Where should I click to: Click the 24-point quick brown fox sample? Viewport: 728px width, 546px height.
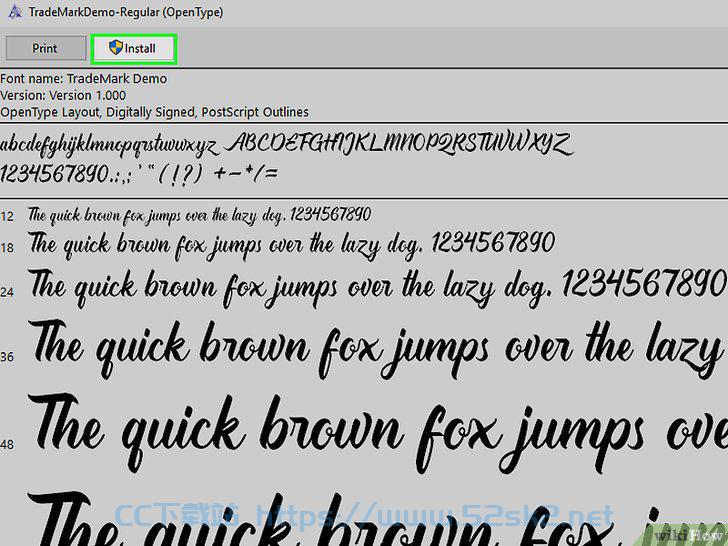pyautogui.click(x=378, y=288)
